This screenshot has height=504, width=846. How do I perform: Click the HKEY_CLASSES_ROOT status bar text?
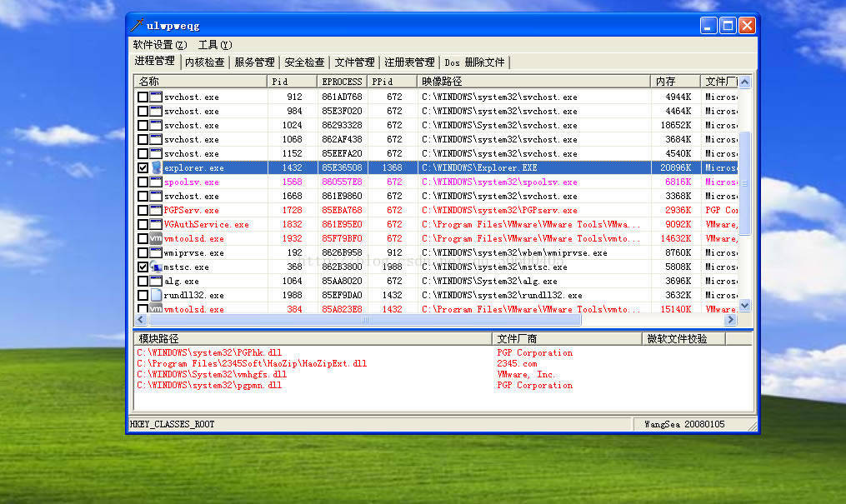172,424
